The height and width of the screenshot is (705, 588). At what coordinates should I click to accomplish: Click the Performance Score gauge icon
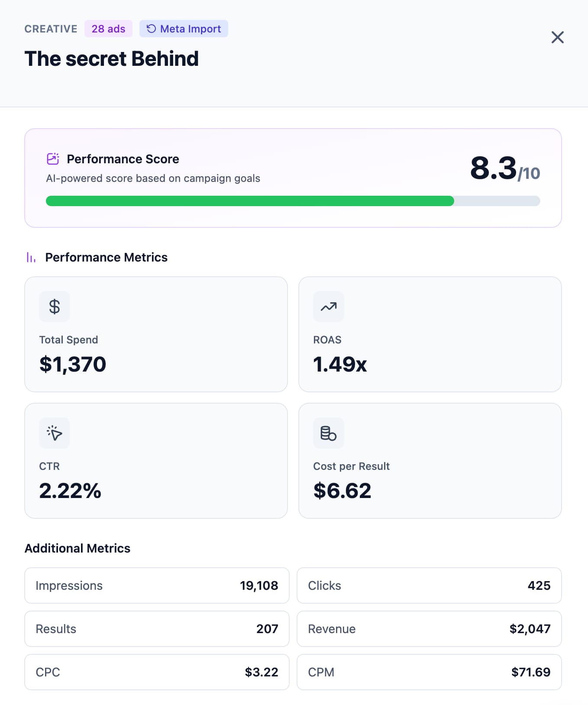[x=53, y=159]
